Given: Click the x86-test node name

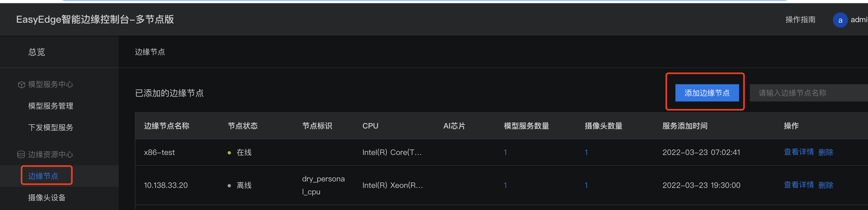Looking at the screenshot, I should tap(159, 152).
